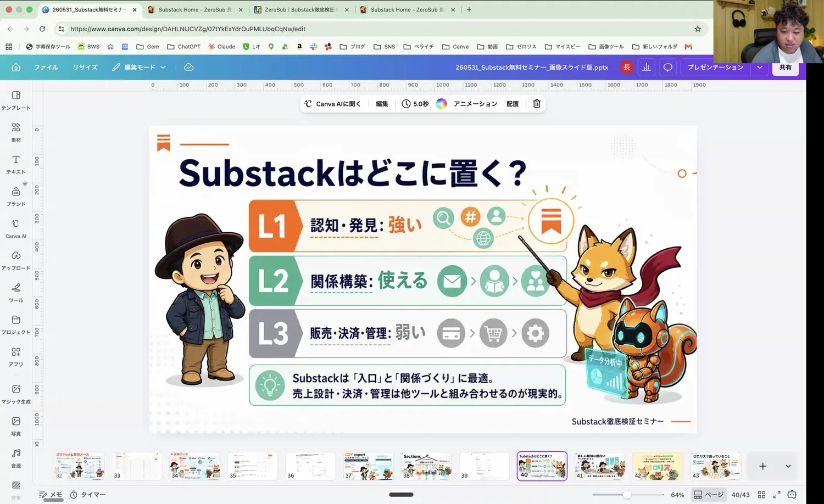Open the プロジェクト (Projects) sidebar panel

click(x=16, y=324)
